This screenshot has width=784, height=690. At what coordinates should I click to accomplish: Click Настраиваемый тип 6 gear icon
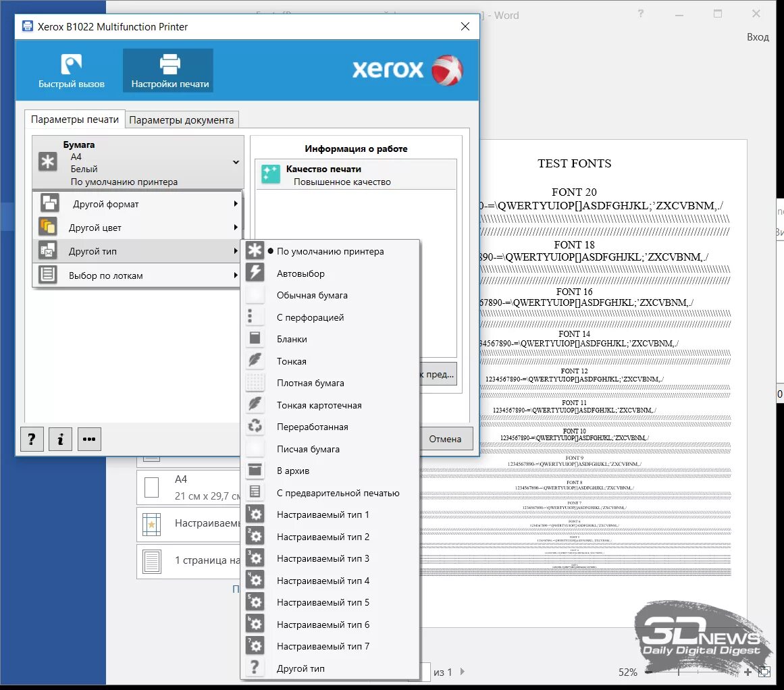255,624
